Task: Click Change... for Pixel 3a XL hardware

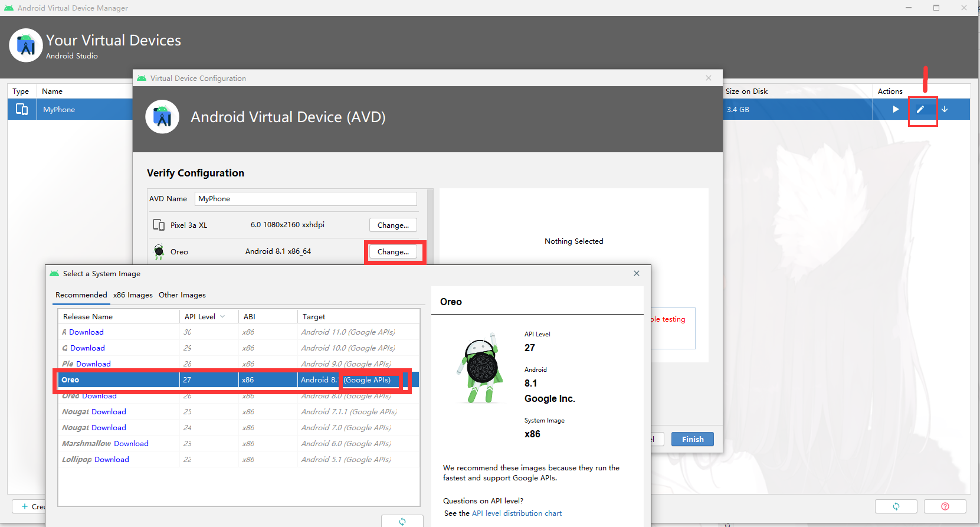Action: point(393,225)
